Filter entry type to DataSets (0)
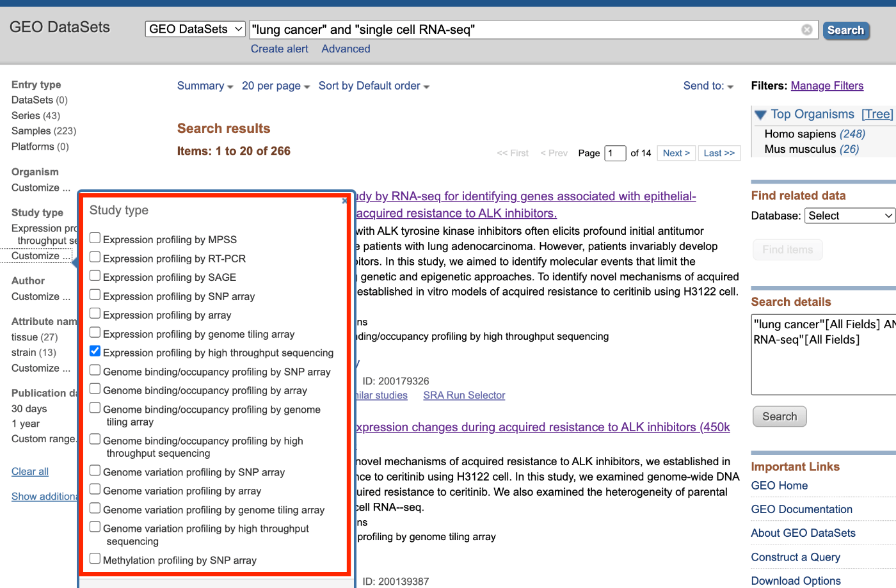This screenshot has height=588, width=896. tap(40, 100)
